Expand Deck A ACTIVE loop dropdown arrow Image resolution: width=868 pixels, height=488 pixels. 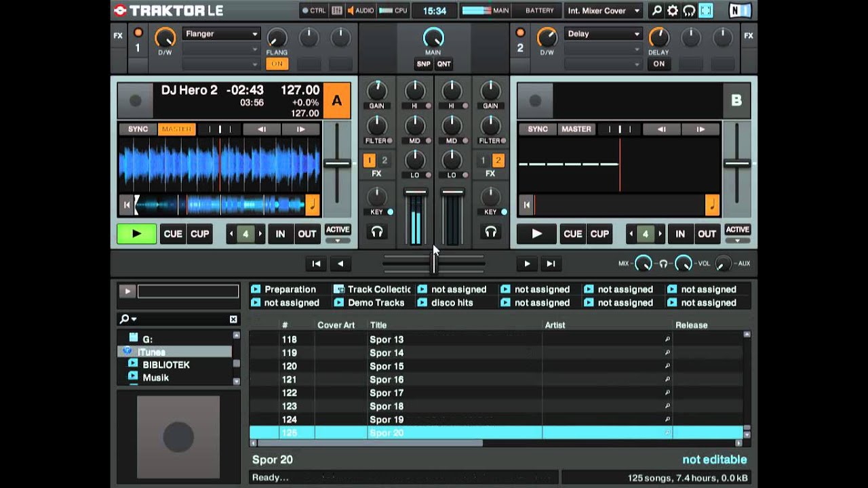point(338,240)
